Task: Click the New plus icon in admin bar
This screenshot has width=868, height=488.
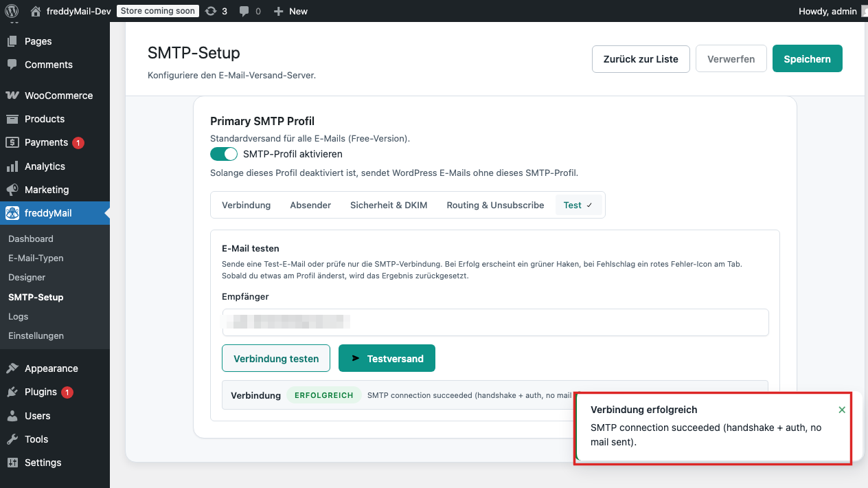Action: [278, 12]
